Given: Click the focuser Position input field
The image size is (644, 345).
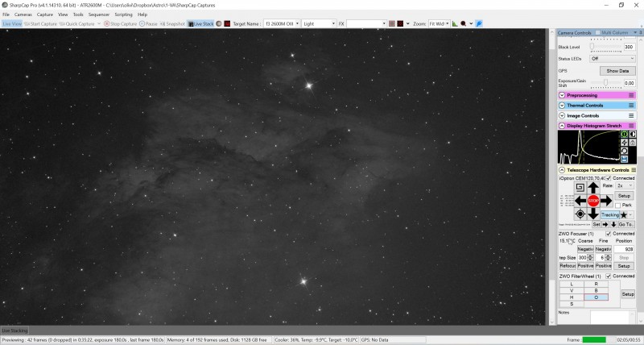Looking at the screenshot, I should pyautogui.click(x=624, y=249).
